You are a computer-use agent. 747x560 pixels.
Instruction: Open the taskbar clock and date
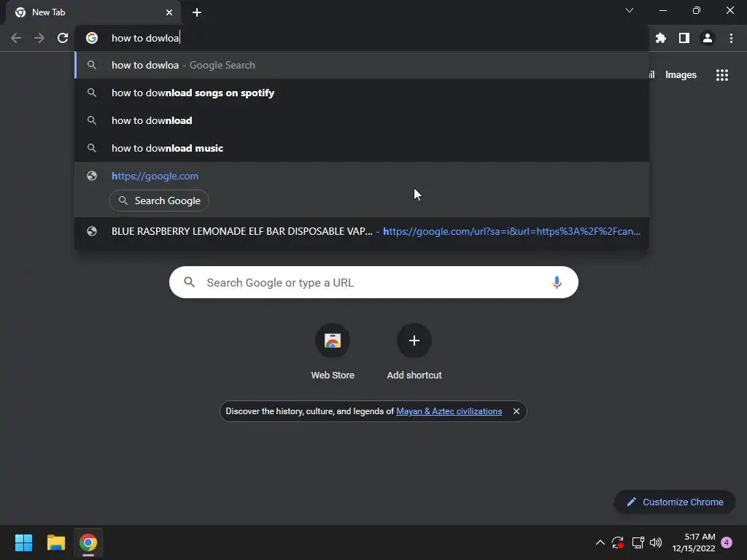[x=694, y=542]
